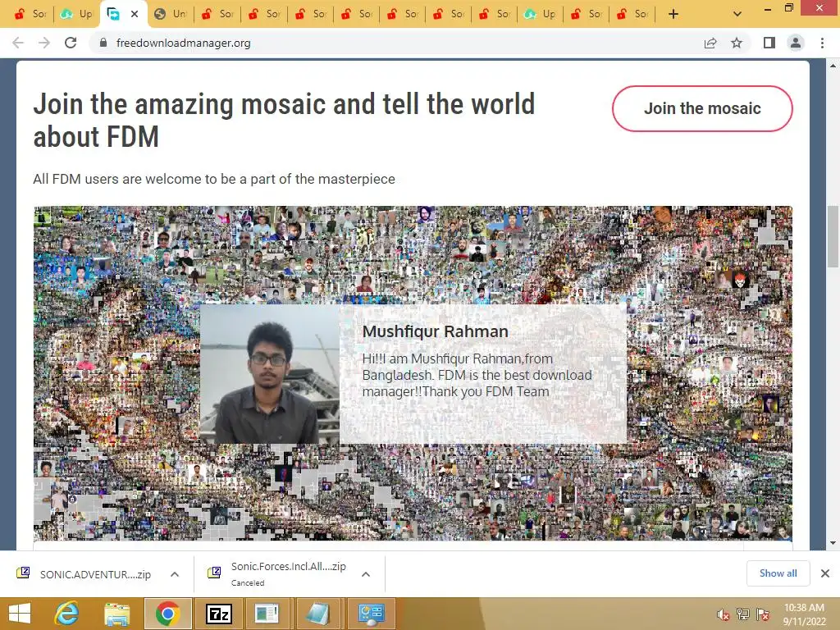Click "Show all" downloads button

point(778,573)
